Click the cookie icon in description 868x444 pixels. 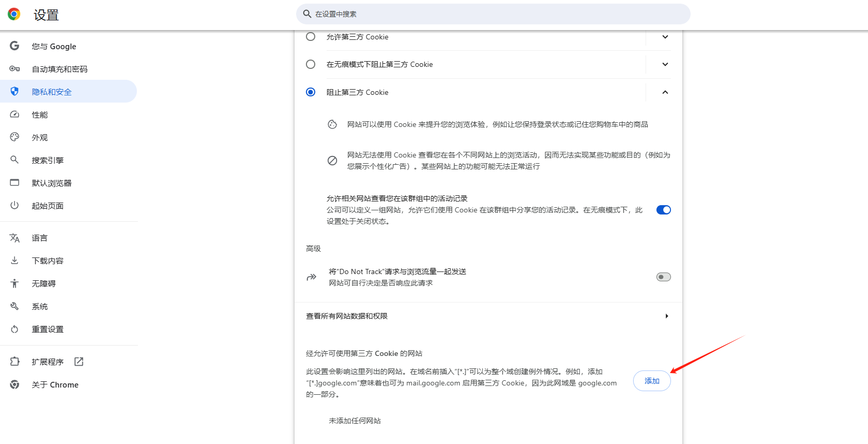(332, 124)
